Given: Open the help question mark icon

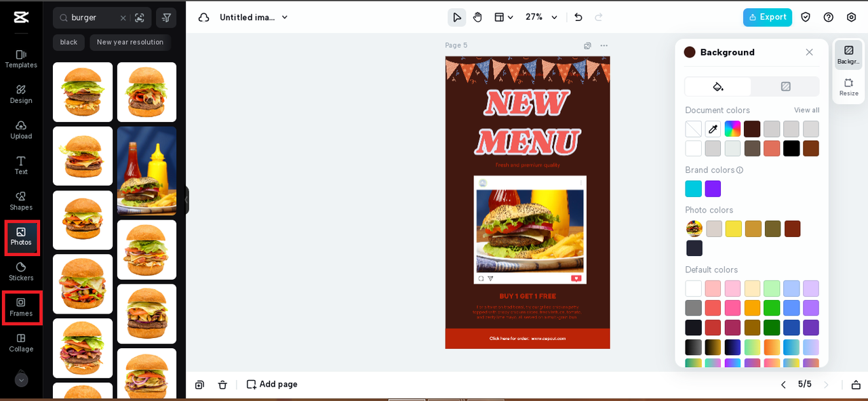Looking at the screenshot, I should [x=829, y=17].
